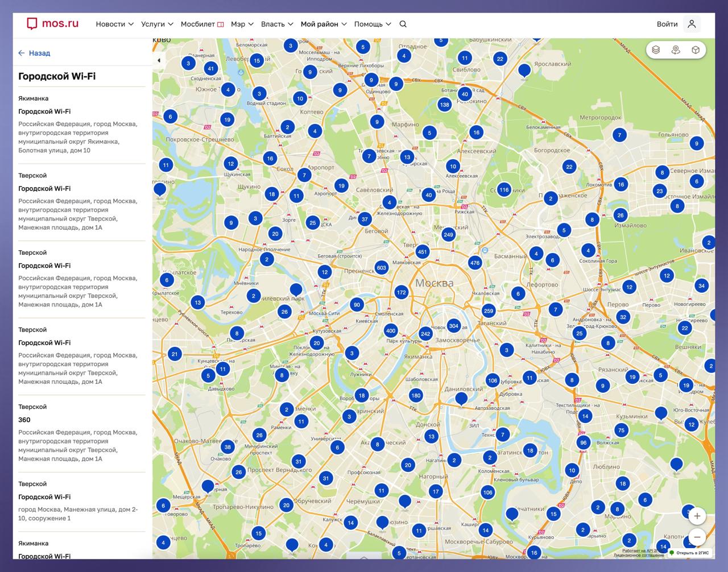
Task: Expand the Новости dropdown menu
Action: [114, 24]
